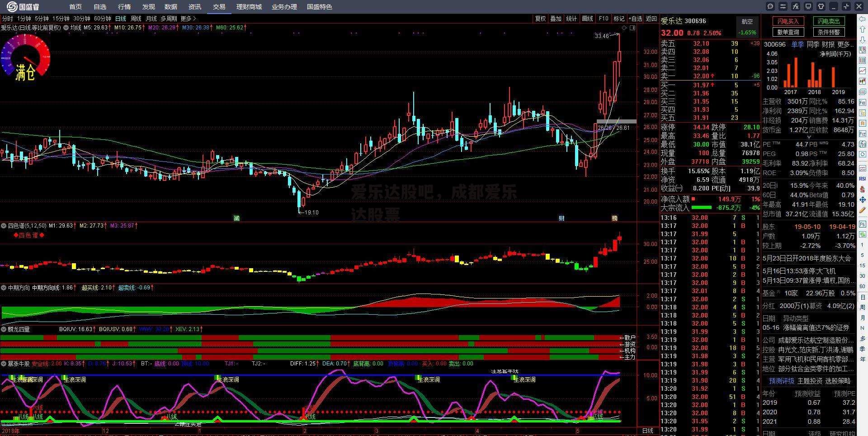Open the 预测评级 forecast rating tab

point(782,381)
